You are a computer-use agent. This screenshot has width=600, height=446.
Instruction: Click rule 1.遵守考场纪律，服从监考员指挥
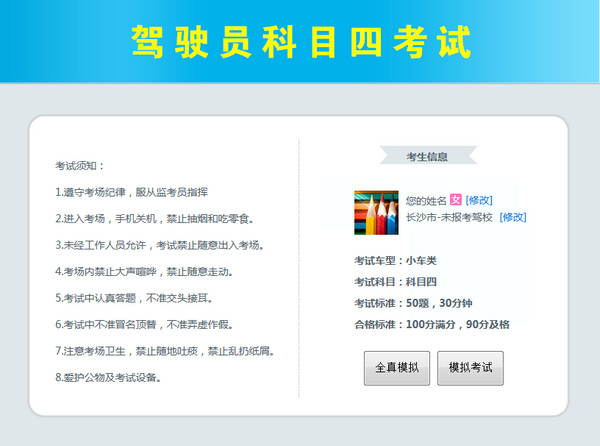(x=131, y=192)
